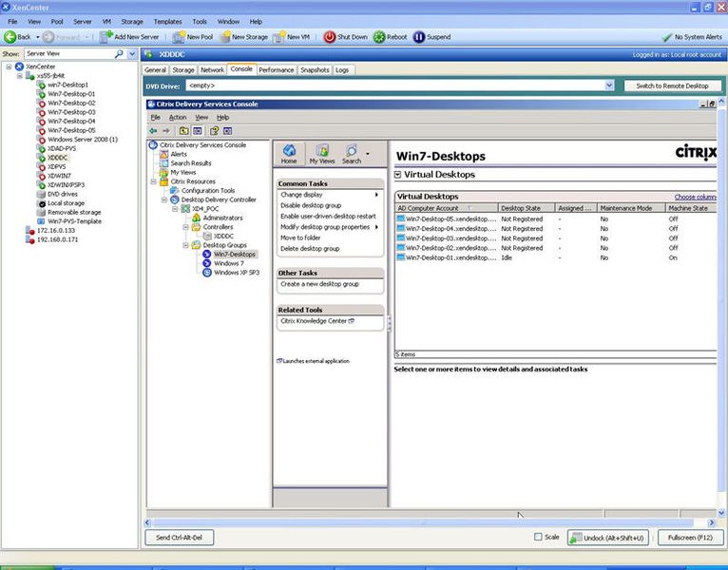Collapse the xs55-jb4it server node

(20, 76)
